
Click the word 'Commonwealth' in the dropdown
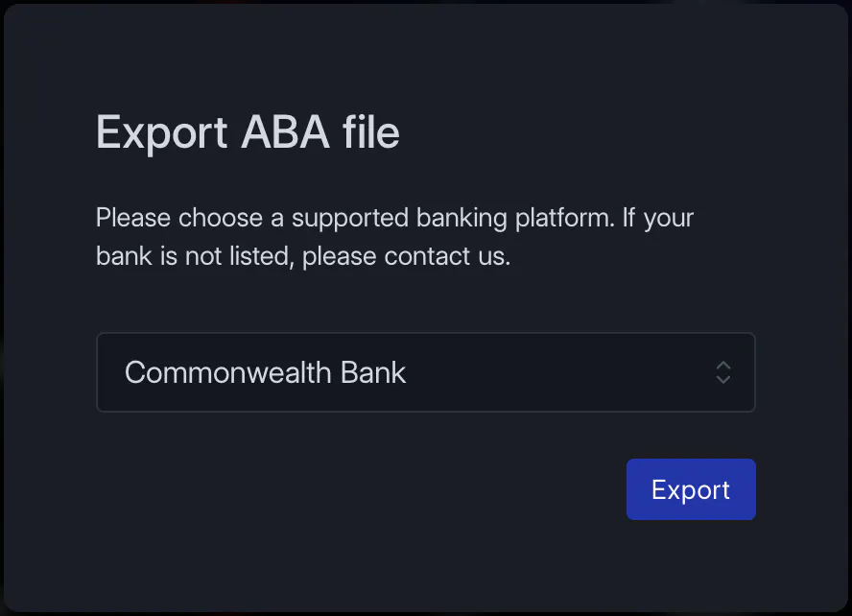click(228, 372)
